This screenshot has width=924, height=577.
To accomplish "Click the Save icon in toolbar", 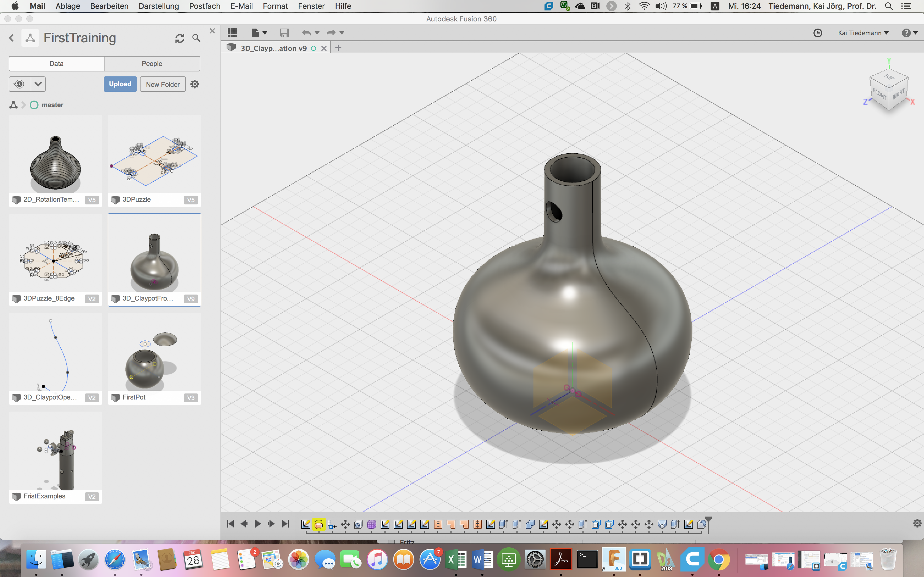I will [284, 33].
